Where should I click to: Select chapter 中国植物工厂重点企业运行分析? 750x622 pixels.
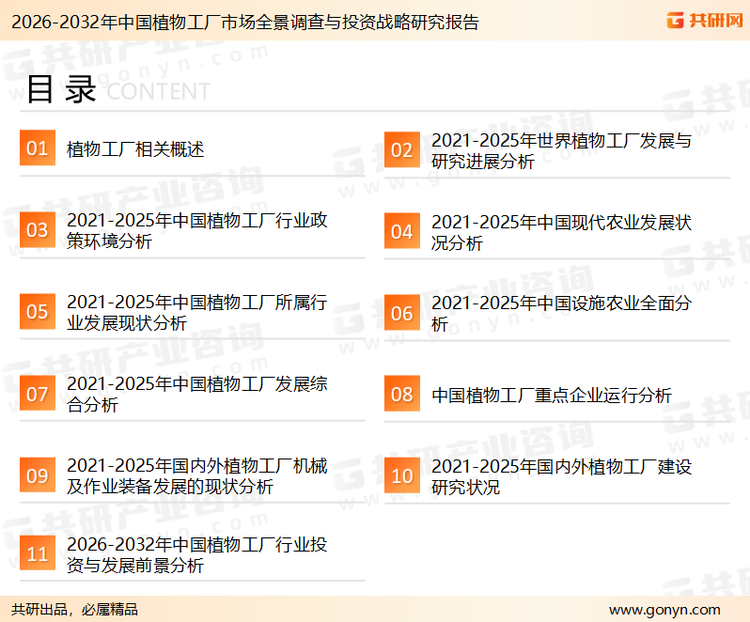[551, 395]
